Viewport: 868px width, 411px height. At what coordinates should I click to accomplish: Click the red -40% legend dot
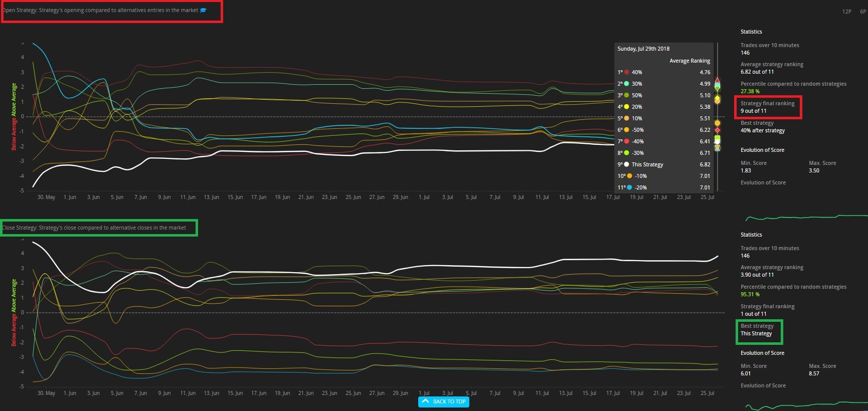pyautogui.click(x=626, y=141)
